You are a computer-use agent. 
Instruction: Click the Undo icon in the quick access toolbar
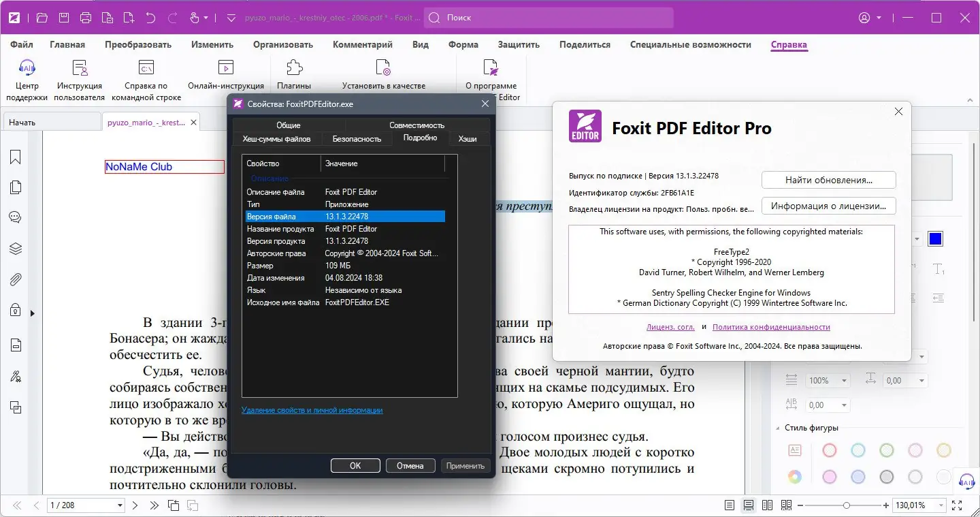pyautogui.click(x=150, y=18)
